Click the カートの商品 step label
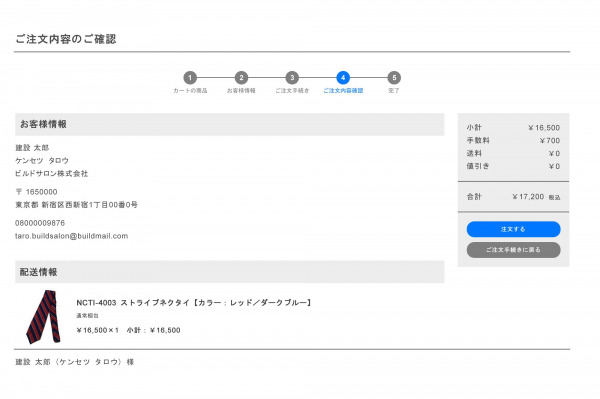This screenshot has width=600, height=399. [x=190, y=91]
